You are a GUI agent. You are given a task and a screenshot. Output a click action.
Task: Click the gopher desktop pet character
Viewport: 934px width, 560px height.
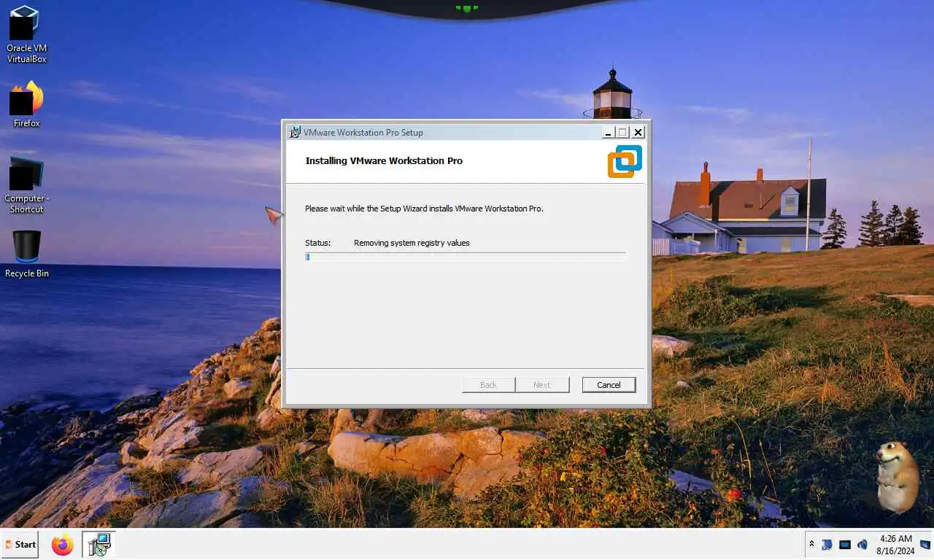(897, 477)
